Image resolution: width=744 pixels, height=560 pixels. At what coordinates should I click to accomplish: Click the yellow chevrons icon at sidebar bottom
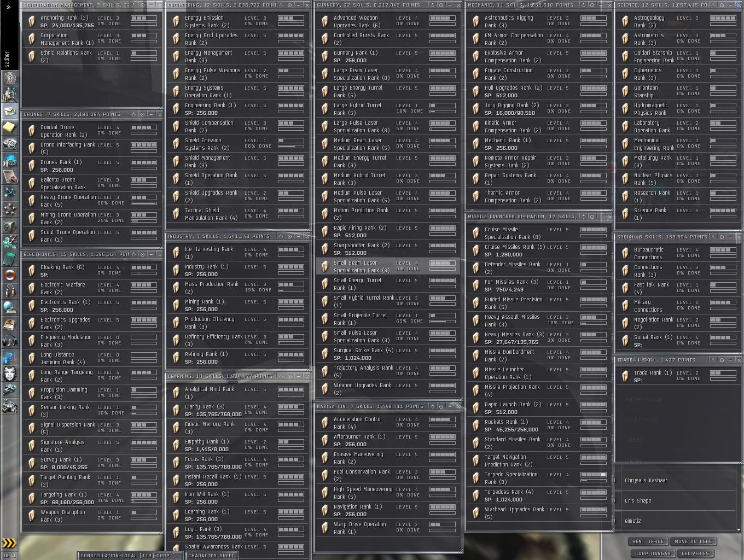click(x=9, y=543)
